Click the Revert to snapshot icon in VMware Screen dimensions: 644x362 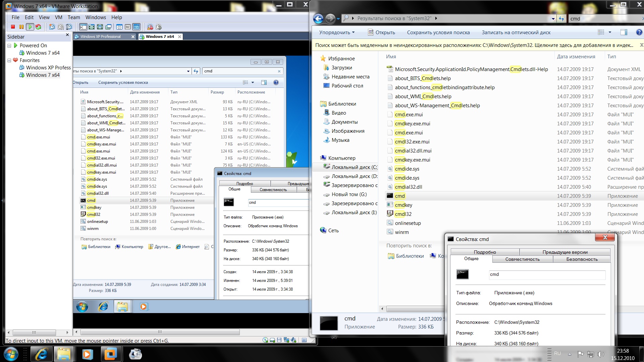tap(61, 27)
